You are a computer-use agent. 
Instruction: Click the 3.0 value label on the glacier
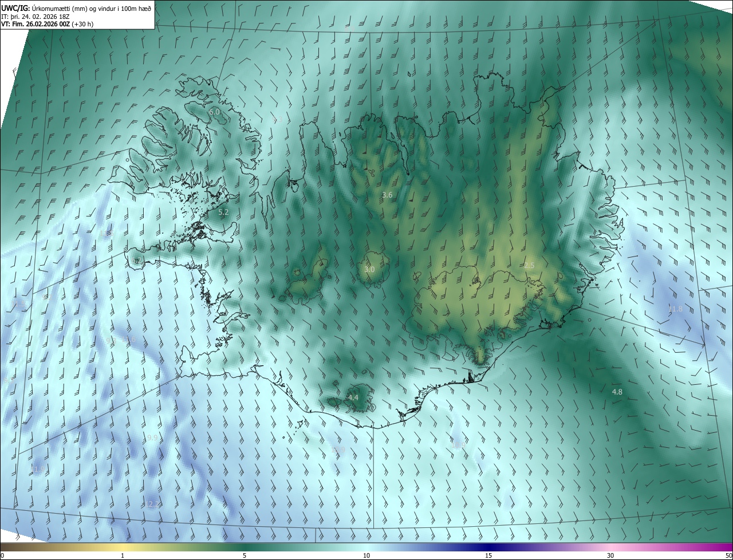[x=369, y=269]
